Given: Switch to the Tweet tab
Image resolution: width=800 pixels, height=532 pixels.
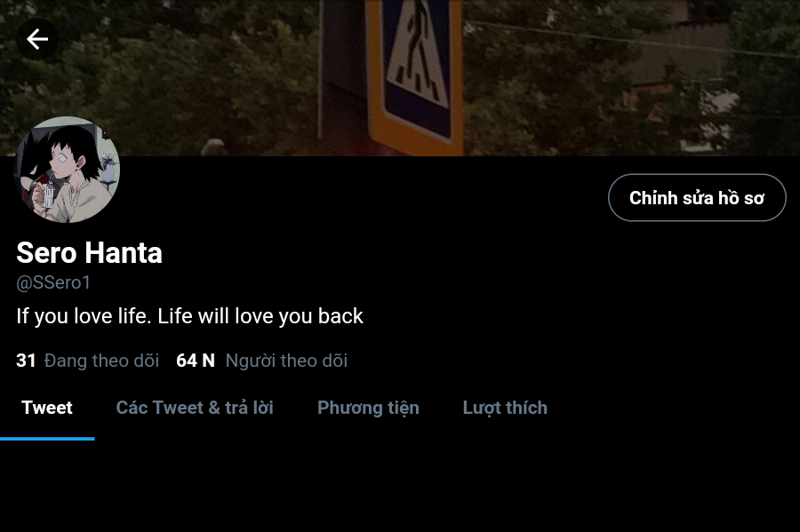Looking at the screenshot, I should 47,408.
